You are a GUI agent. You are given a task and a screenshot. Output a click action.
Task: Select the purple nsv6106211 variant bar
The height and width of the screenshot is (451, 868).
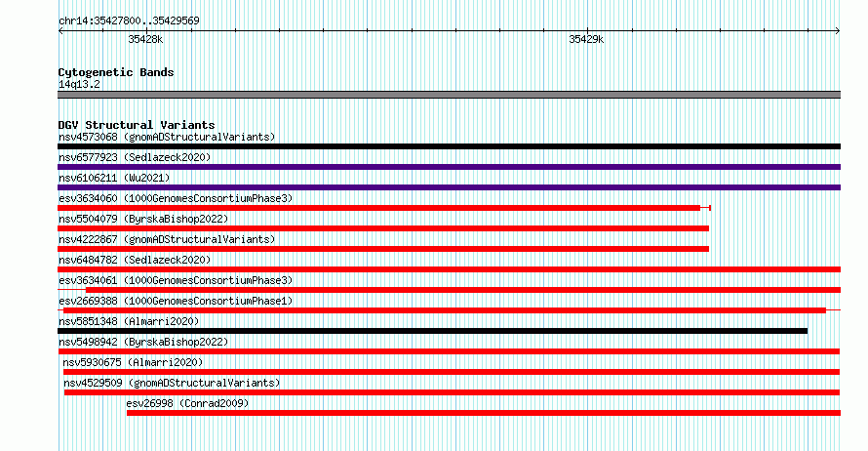point(449,187)
